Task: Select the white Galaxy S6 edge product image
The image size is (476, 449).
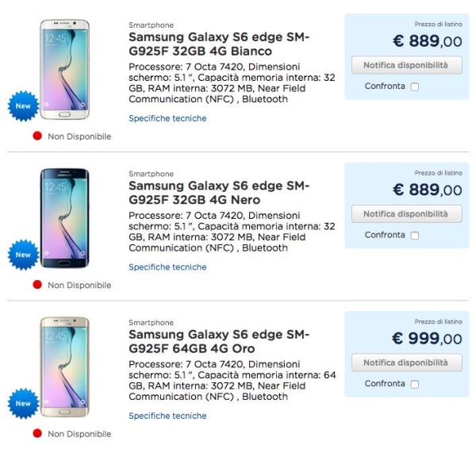Action: click(x=65, y=70)
